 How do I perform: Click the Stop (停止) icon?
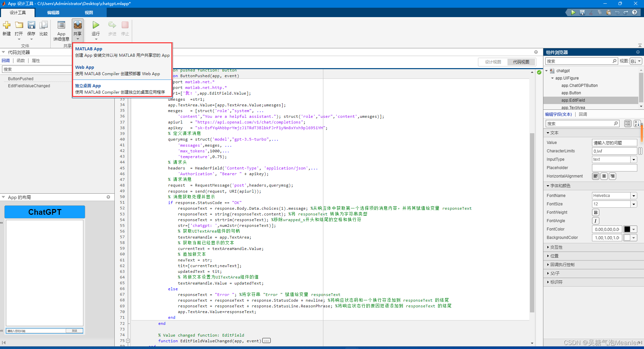click(125, 25)
